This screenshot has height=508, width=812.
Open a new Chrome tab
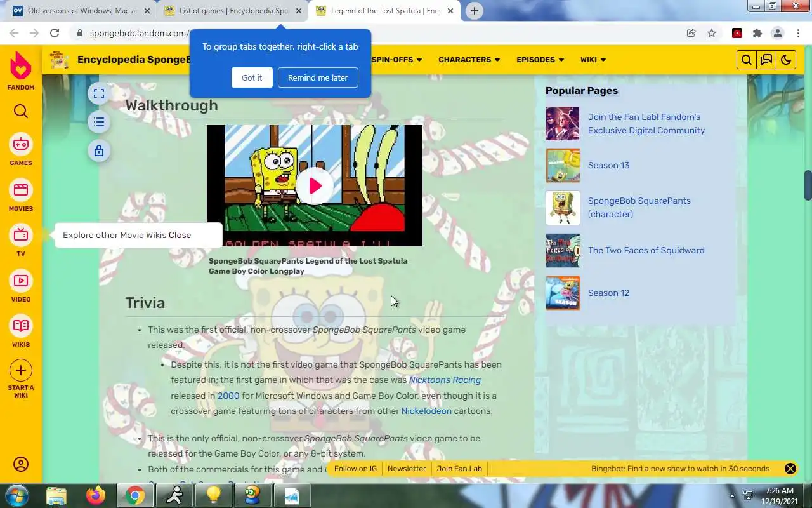(474, 11)
